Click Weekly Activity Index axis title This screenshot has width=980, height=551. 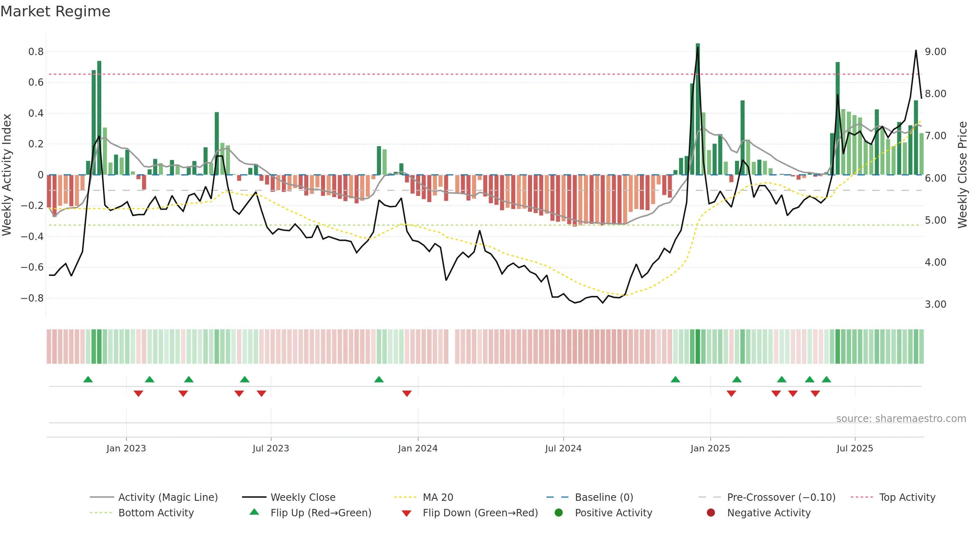coord(7,175)
